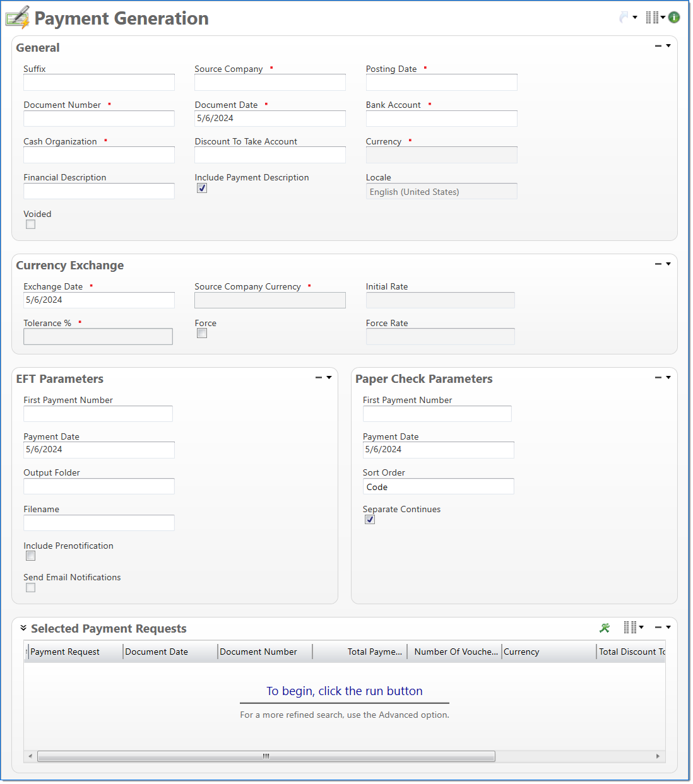Screen dimensions: 693x784
Task: Minimize the Paper Check Parameters panel
Action: (x=658, y=378)
